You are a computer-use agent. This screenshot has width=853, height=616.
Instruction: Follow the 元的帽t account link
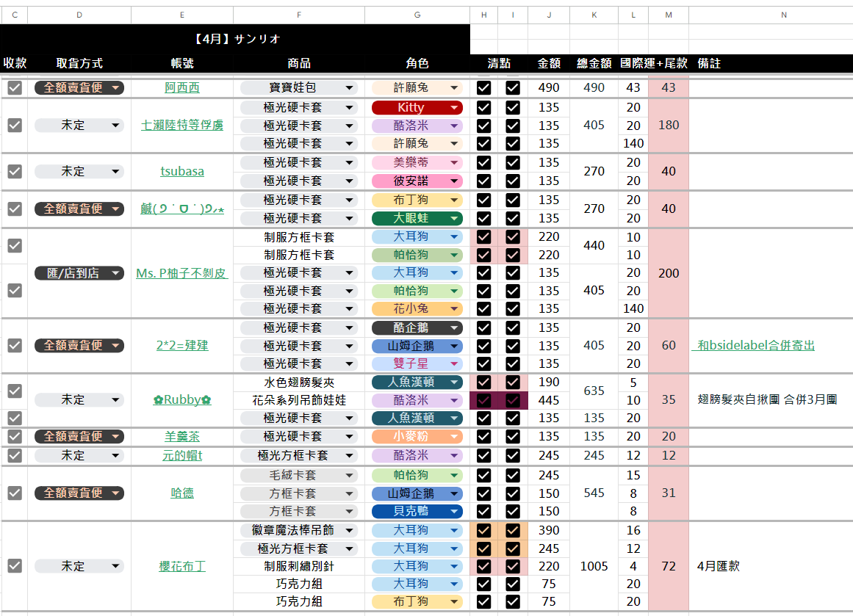tap(182, 455)
